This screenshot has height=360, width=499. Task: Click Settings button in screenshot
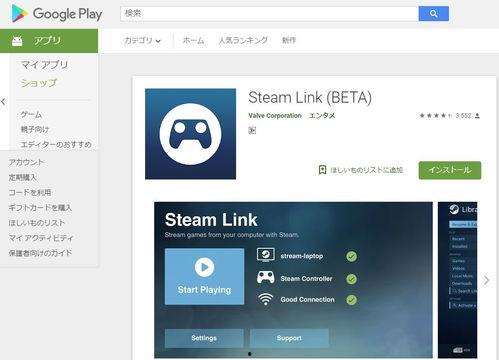pyautogui.click(x=204, y=338)
